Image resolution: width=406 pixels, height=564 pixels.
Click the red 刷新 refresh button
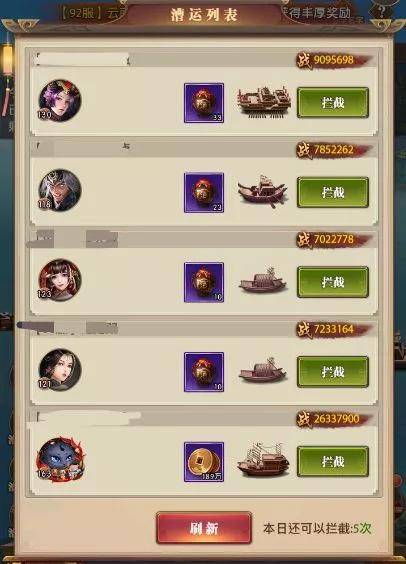click(204, 528)
